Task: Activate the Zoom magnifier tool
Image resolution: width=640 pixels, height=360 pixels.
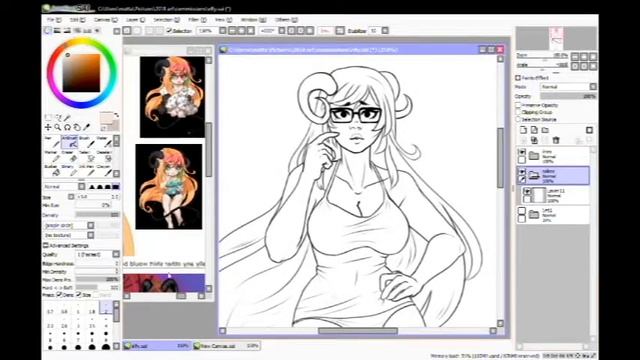Action: 58,127
